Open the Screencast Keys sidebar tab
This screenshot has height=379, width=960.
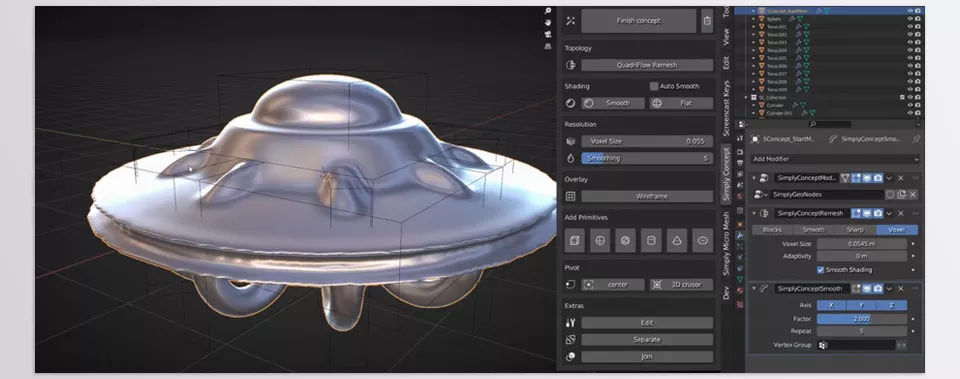[x=726, y=108]
